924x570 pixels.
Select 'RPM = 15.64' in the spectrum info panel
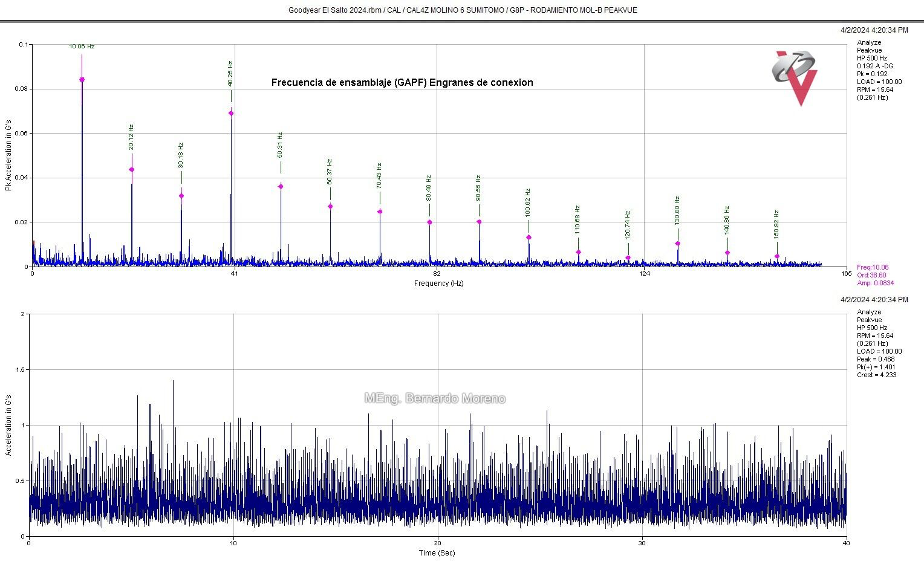tap(875, 89)
